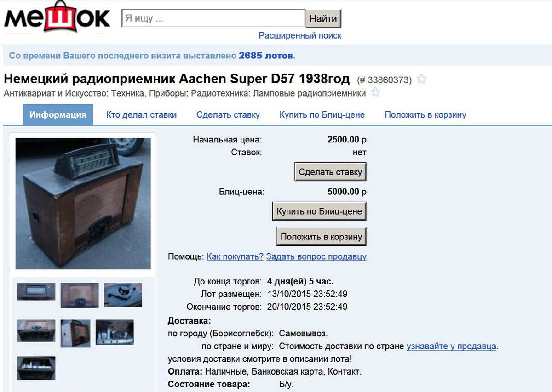Click the Положить в корзину button

(x=321, y=237)
